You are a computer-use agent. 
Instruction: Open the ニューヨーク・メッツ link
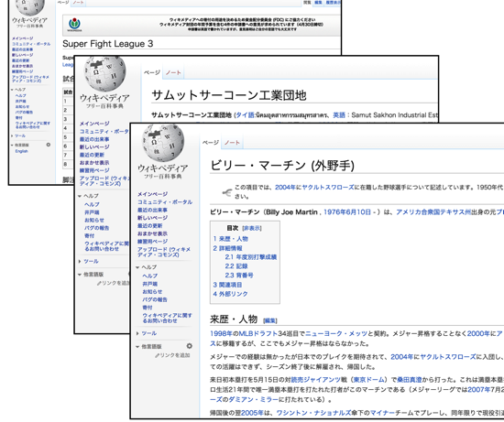tap(336, 334)
